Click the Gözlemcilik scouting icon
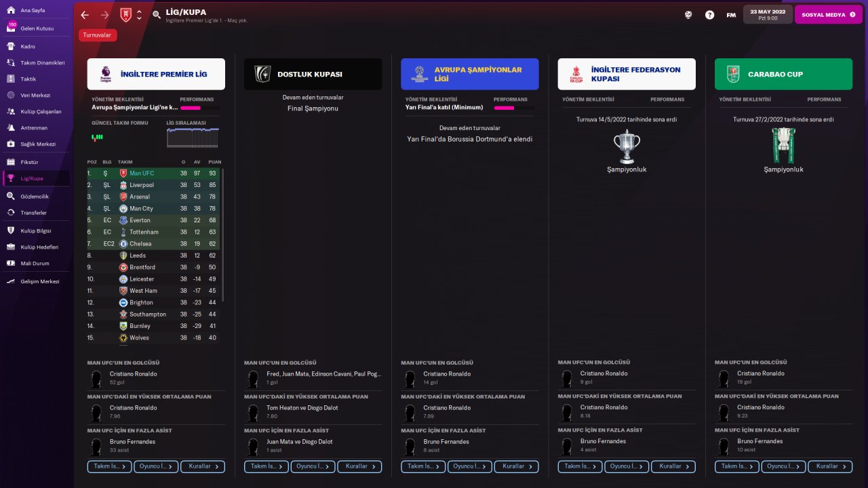This screenshot has height=488, width=868. pyautogui.click(x=11, y=196)
